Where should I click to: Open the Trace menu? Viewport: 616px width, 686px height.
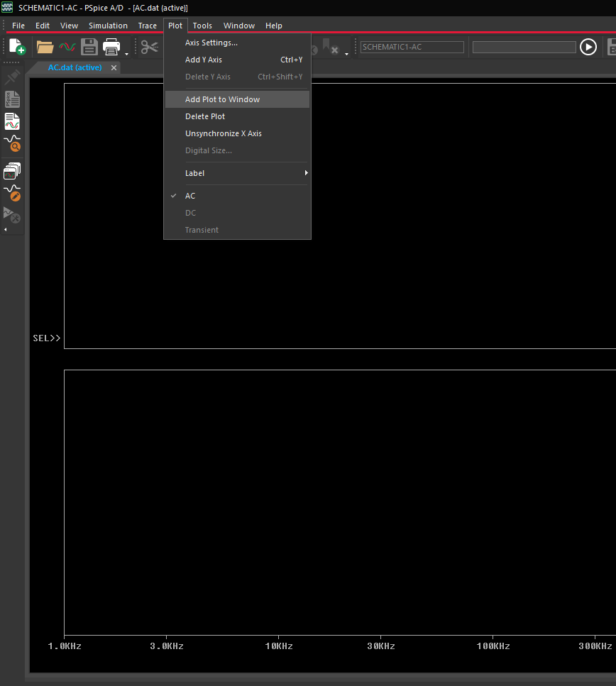147,26
